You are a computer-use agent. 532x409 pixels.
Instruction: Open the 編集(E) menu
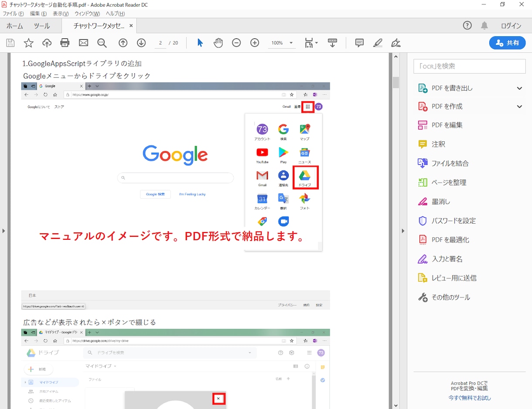point(38,14)
